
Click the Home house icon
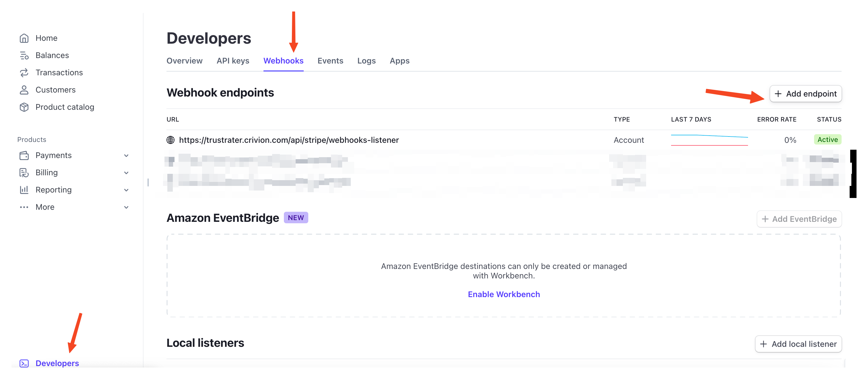[24, 38]
